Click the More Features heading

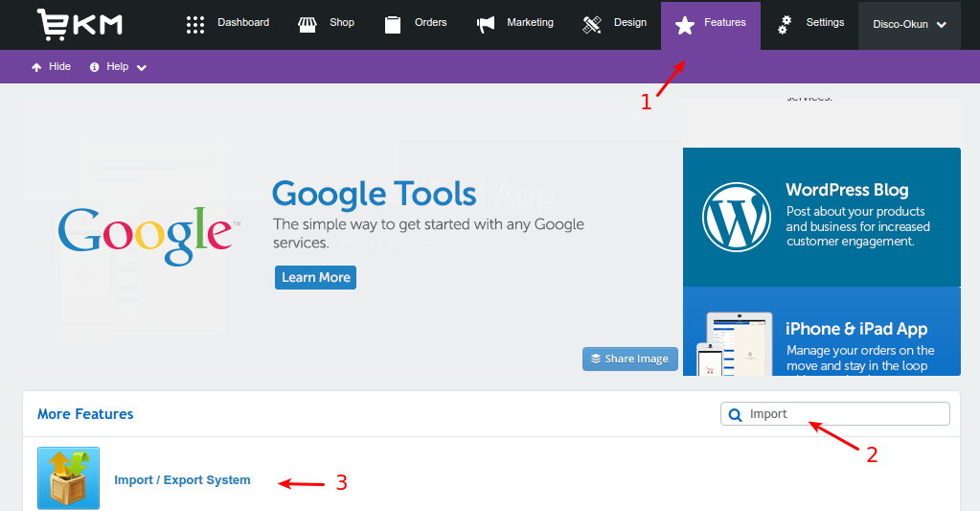85,414
